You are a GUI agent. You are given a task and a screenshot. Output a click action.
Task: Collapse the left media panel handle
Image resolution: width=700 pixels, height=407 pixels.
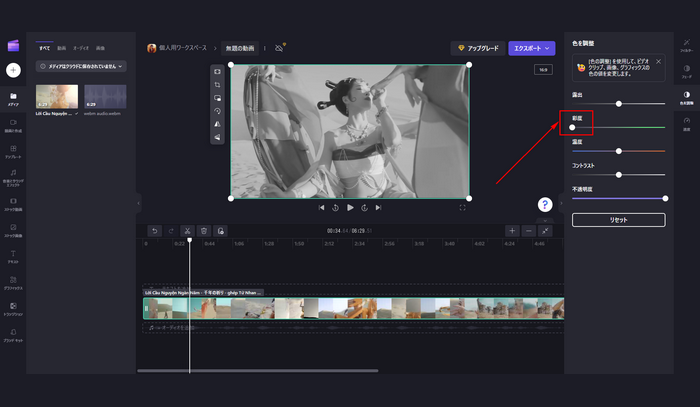pyautogui.click(x=138, y=203)
